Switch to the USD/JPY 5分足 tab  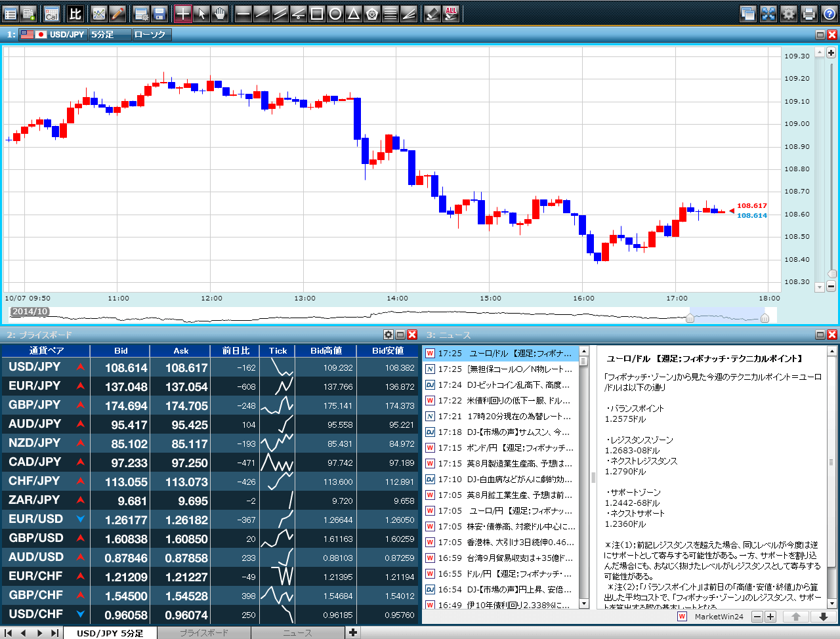(110, 633)
